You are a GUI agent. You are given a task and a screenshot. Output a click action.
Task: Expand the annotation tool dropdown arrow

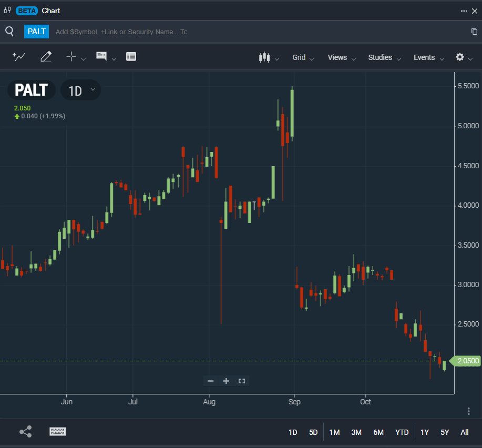(x=114, y=59)
